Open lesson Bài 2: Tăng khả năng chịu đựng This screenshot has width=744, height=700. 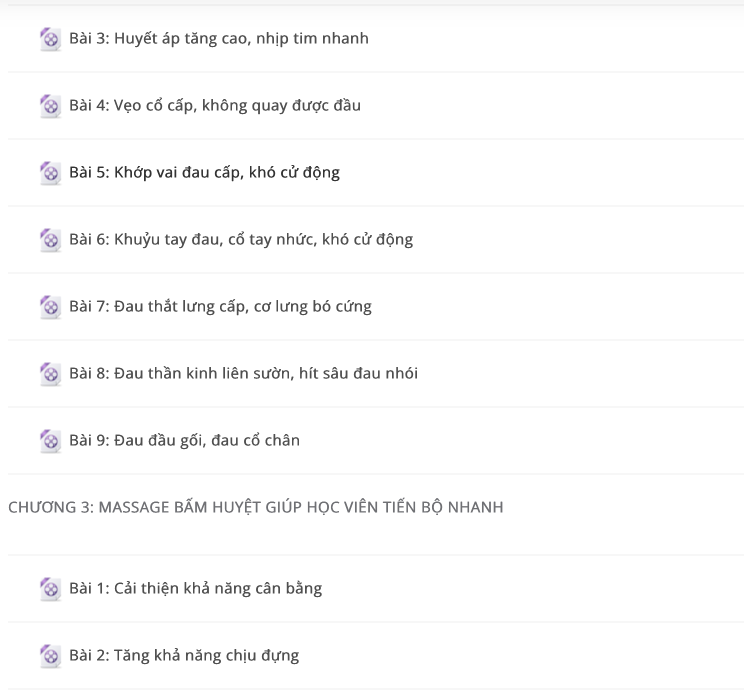pyautogui.click(x=184, y=655)
